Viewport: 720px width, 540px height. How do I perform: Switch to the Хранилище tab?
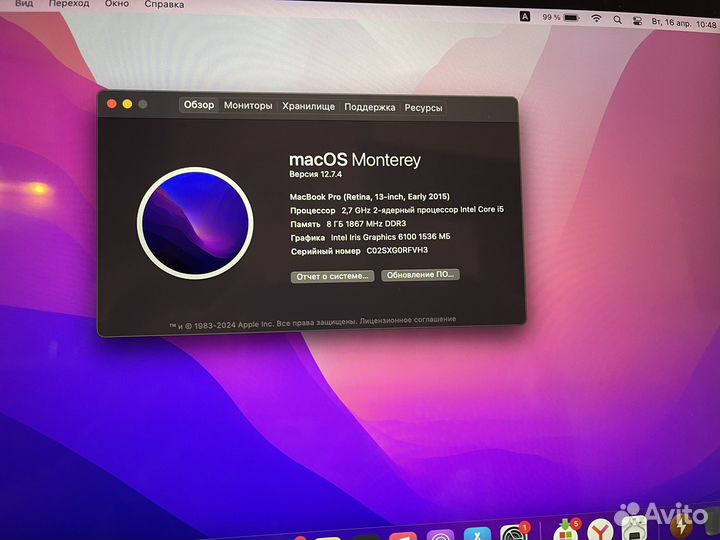pos(309,107)
